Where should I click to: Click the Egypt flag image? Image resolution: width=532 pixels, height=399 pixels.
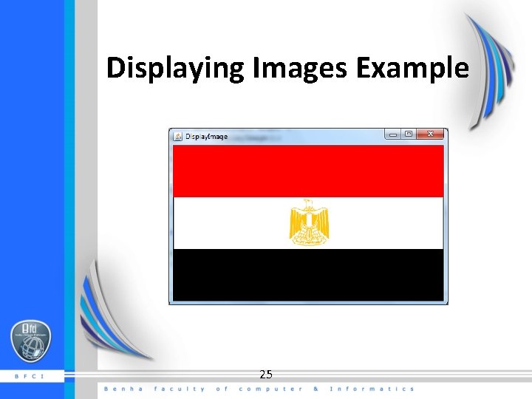tap(308, 223)
